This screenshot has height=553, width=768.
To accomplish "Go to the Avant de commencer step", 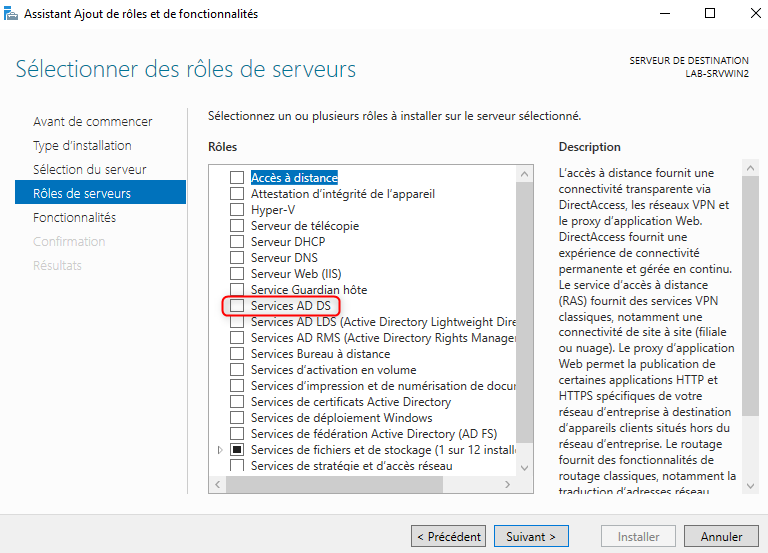I will point(93,121).
